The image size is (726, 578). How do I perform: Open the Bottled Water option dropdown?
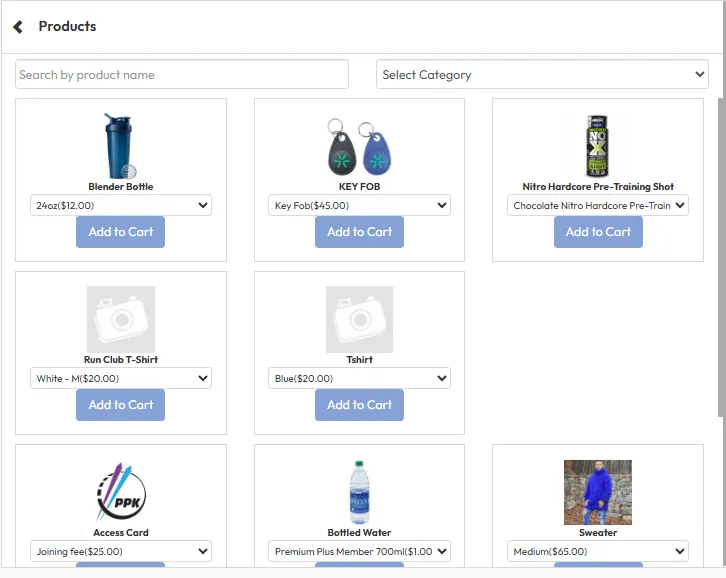pyautogui.click(x=360, y=552)
